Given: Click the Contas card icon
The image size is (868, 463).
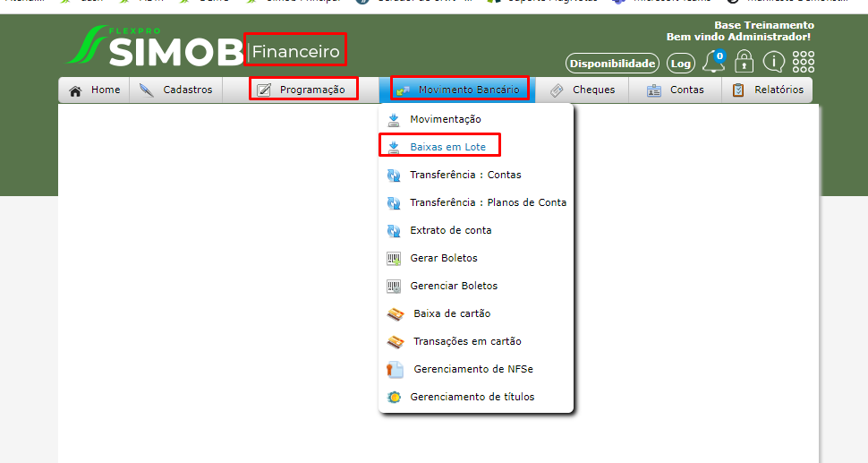Looking at the screenshot, I should point(654,90).
